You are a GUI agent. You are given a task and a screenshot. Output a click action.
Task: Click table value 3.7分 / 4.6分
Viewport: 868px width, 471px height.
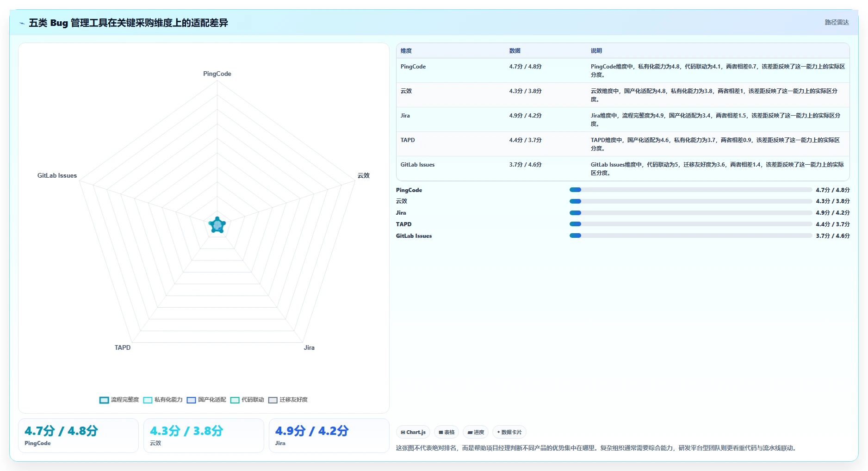(526, 165)
